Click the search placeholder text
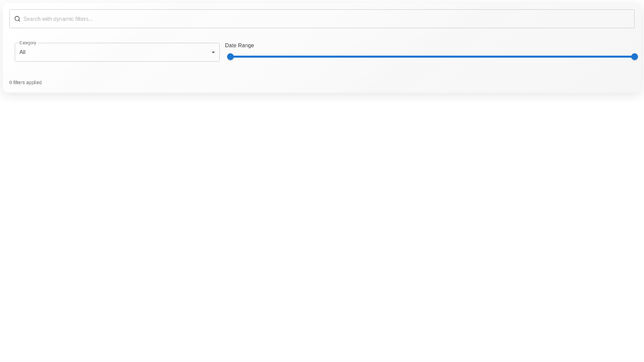 pos(58,19)
